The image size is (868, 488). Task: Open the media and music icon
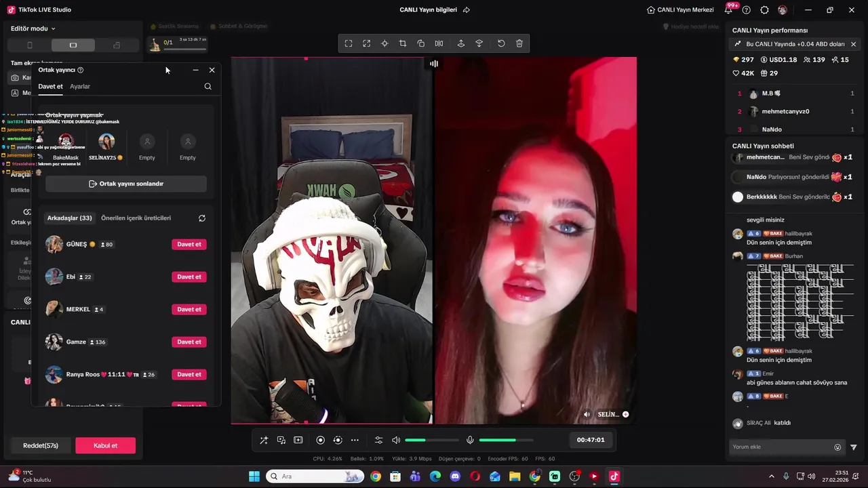point(281,440)
